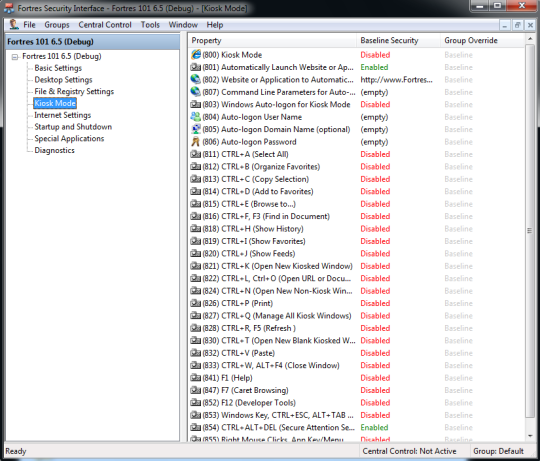Click the icon beside (813) CTRL+C Copy Selection
The width and height of the screenshot is (540, 461).
pyautogui.click(x=196, y=179)
